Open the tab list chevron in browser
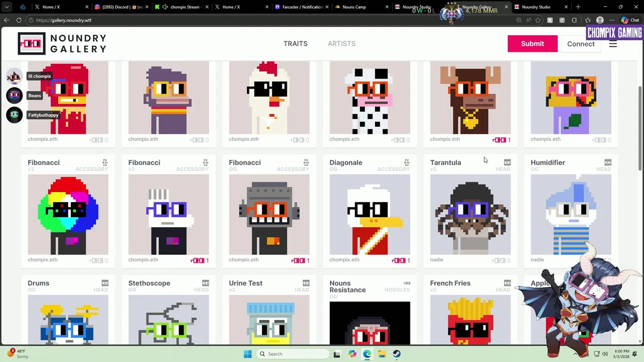Viewport: 644px width, 362px height. (7, 7)
